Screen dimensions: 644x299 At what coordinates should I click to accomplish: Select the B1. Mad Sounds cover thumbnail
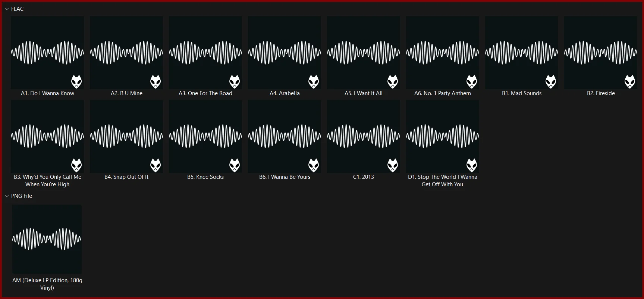pos(522,53)
